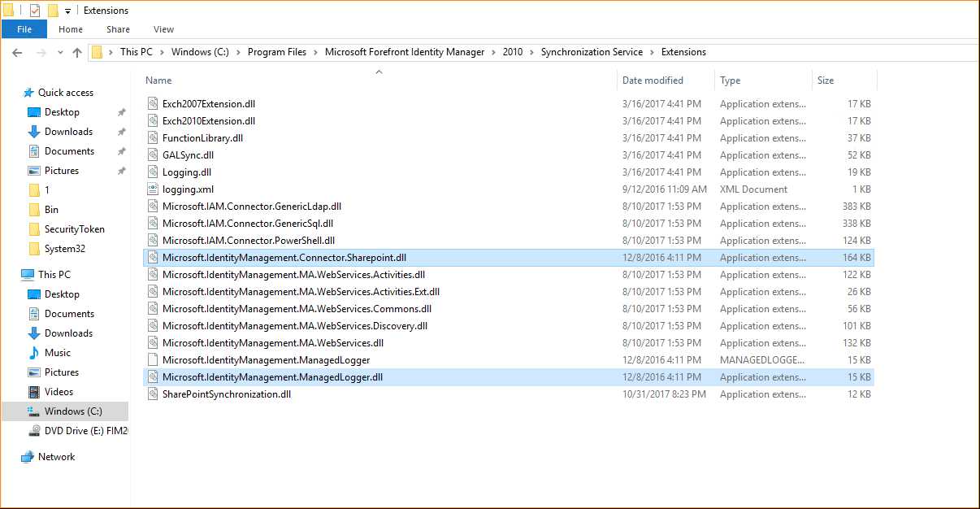Click the 10/31/2017 8:23 PM date cell
The height and width of the screenshot is (509, 980).
tap(664, 394)
